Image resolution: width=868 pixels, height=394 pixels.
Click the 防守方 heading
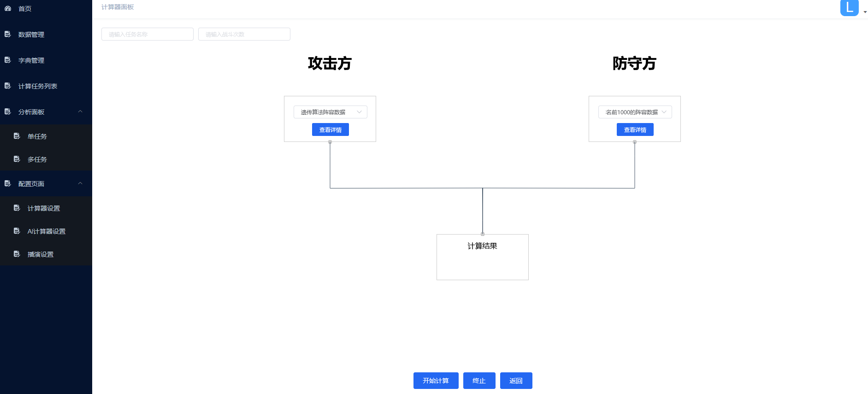coord(634,63)
